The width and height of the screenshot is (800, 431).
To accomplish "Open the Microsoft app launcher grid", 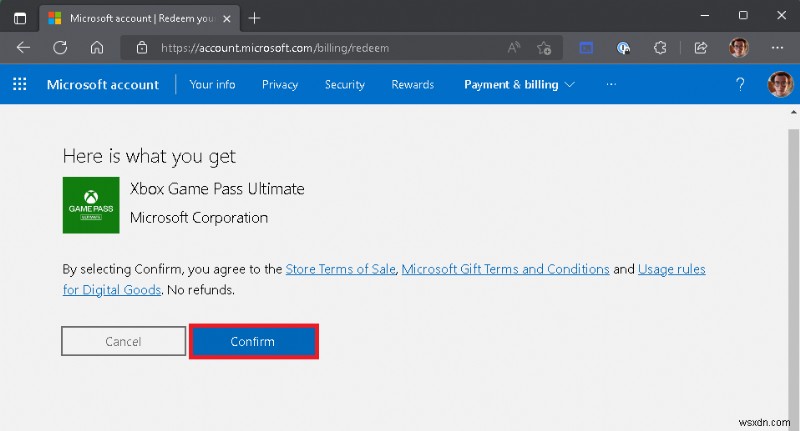I will point(19,84).
